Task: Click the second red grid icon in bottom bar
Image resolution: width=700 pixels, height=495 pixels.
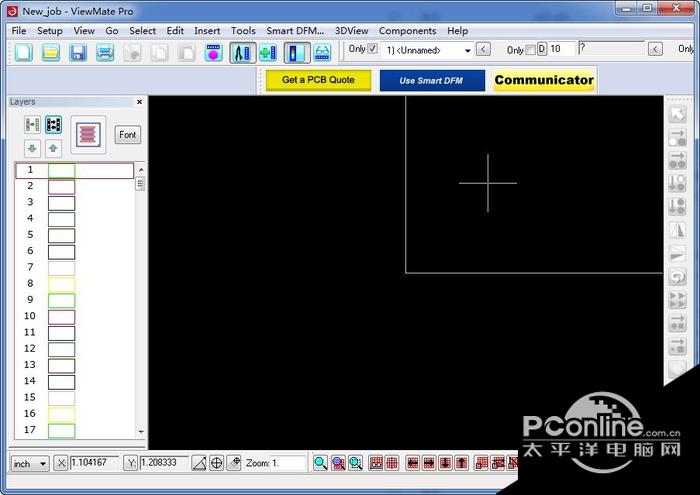Action: [x=392, y=463]
